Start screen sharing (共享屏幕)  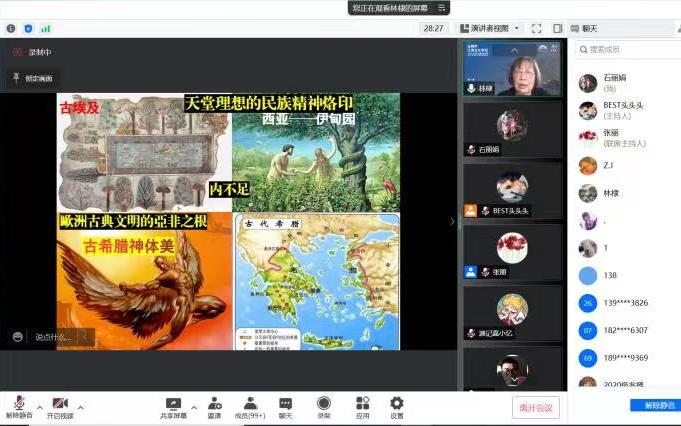coord(173,407)
